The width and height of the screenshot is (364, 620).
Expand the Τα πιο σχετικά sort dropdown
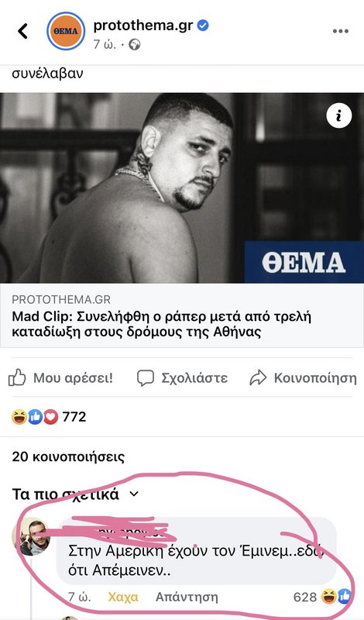[75, 494]
